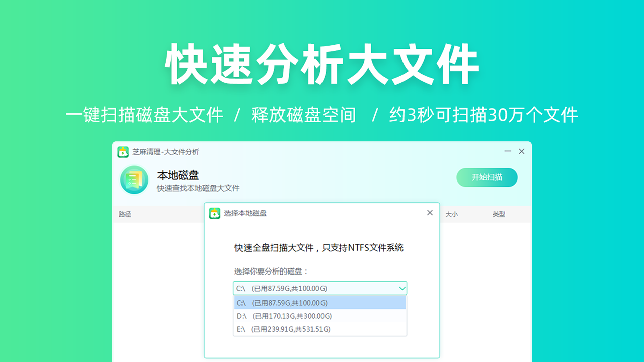Select the D:\ drive option
644x362 pixels.
[320, 316]
